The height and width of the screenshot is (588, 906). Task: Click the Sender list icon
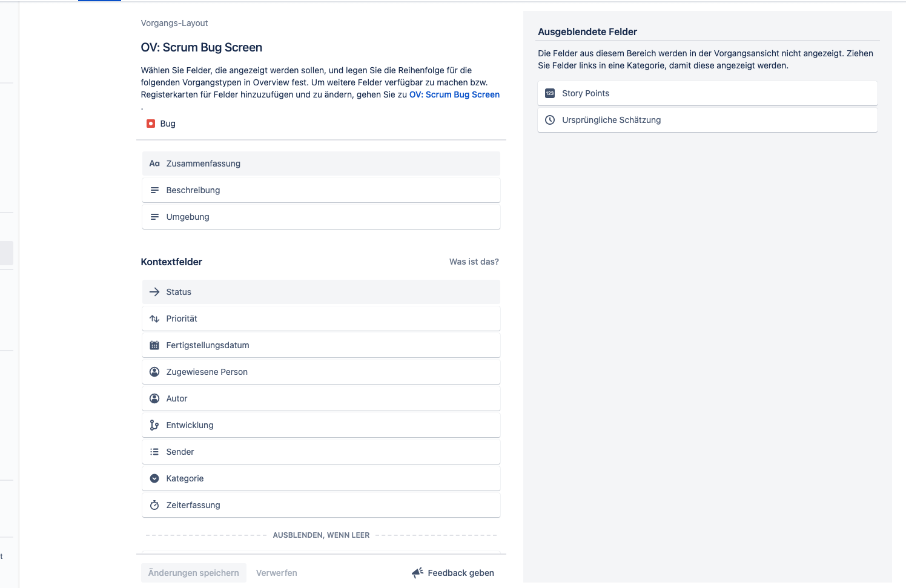(x=154, y=452)
